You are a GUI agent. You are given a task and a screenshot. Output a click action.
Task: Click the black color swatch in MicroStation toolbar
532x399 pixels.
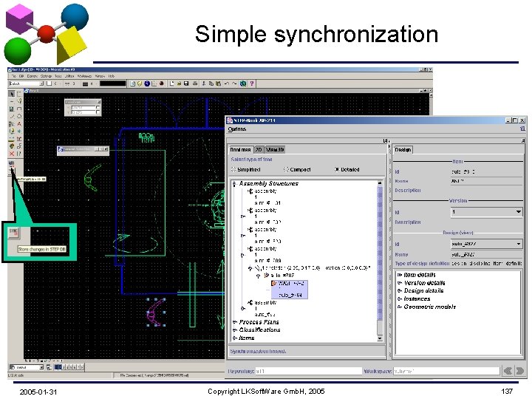click(x=112, y=83)
